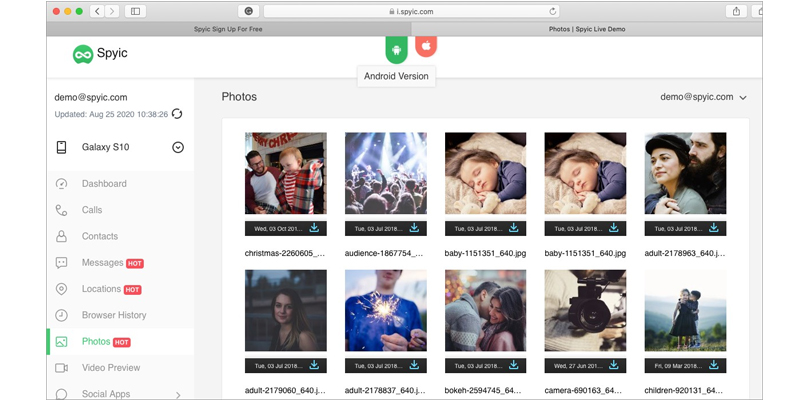
Task: Click the Messages speech bubble icon
Action: [61, 262]
